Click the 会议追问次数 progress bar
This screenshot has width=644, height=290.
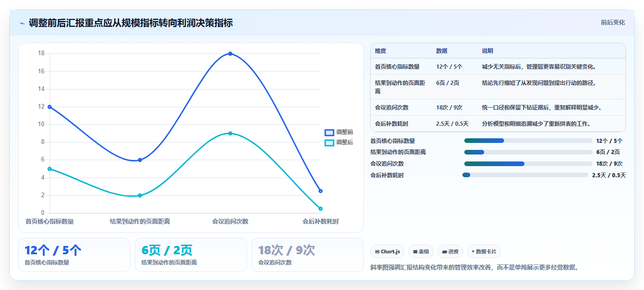pos(528,164)
